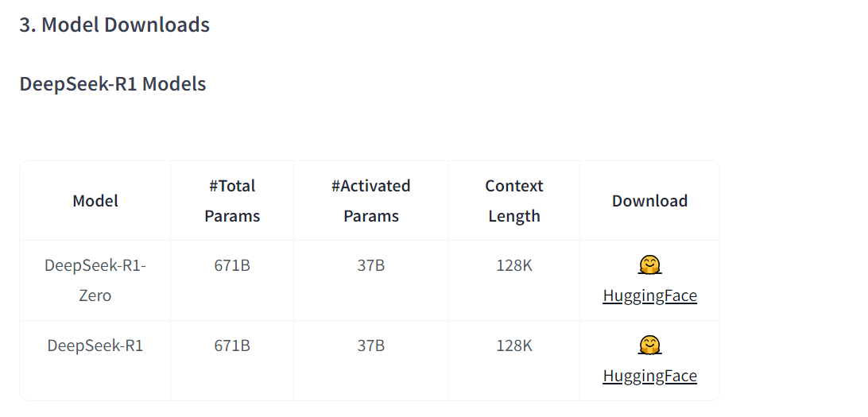The image size is (868, 417).
Task: Click 671B total params in DeepSeek-R1 row
Action: tap(232, 346)
